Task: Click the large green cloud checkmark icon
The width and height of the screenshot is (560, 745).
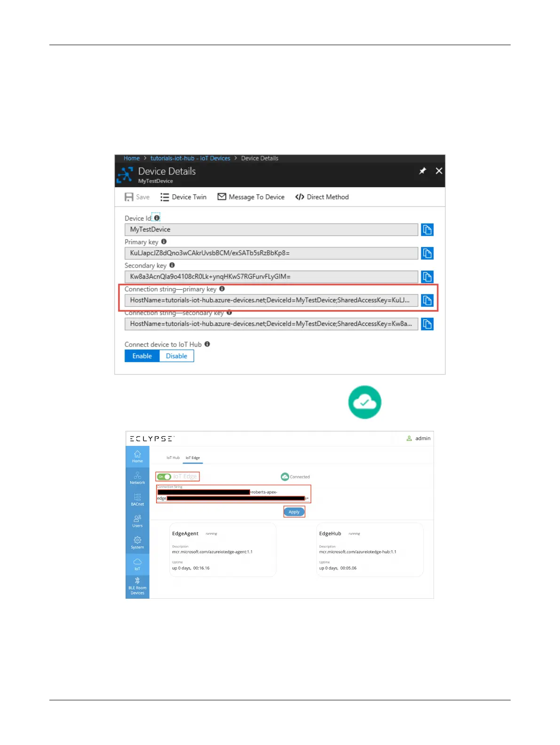Action: [x=364, y=402]
